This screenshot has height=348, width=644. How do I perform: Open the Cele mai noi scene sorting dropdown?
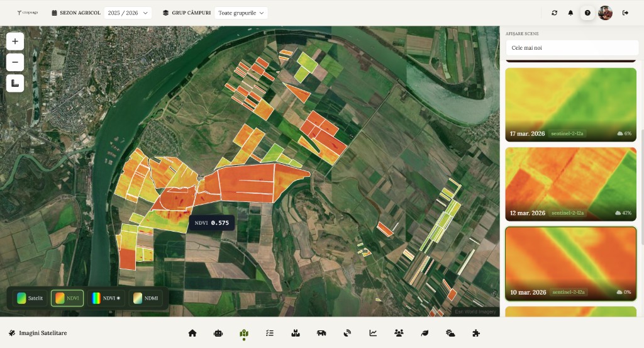572,48
